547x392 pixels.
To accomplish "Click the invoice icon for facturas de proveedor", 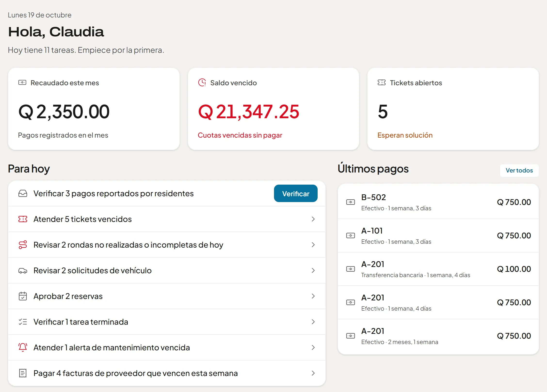I will (23, 373).
